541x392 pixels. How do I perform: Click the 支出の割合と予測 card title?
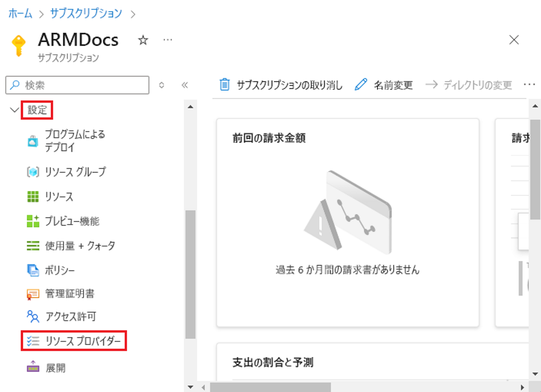click(273, 362)
